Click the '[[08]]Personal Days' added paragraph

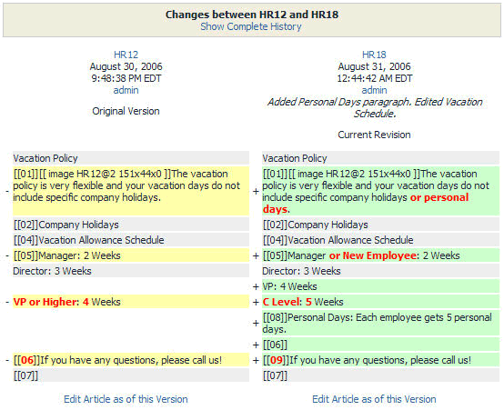[380, 323]
